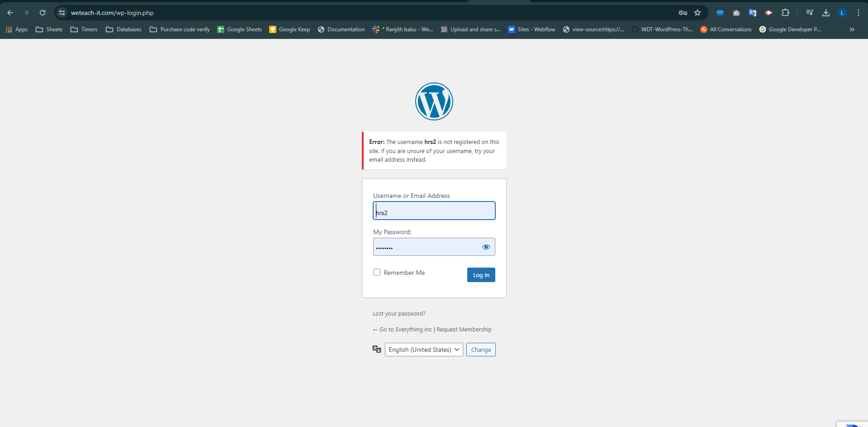Open the Extensions puzzle-piece menu
This screenshot has width=868, height=427.
pos(785,13)
